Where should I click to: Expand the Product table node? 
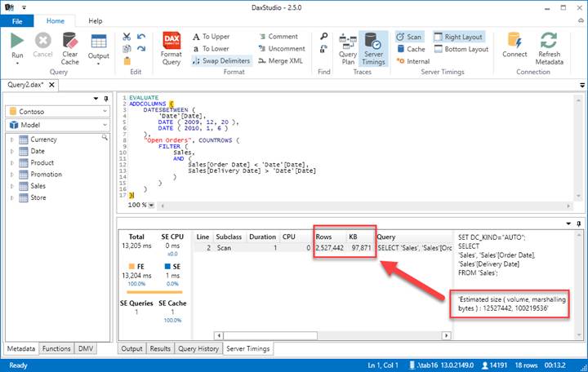[12, 163]
